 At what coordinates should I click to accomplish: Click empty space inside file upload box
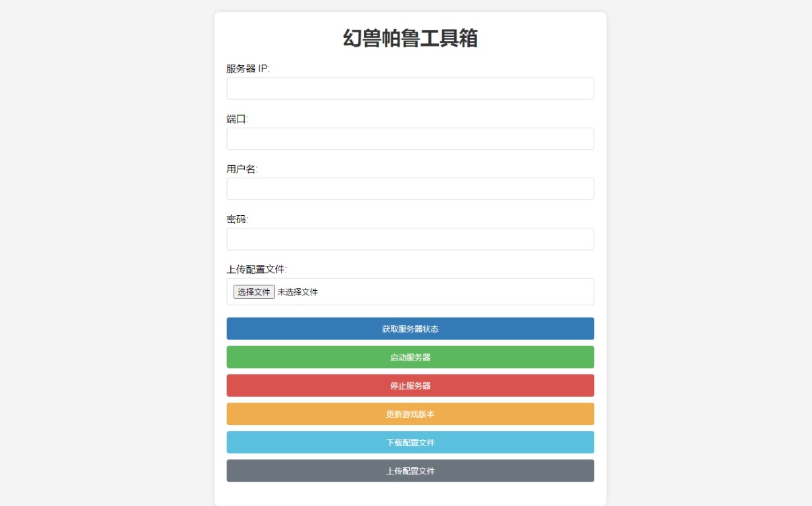pos(461,292)
